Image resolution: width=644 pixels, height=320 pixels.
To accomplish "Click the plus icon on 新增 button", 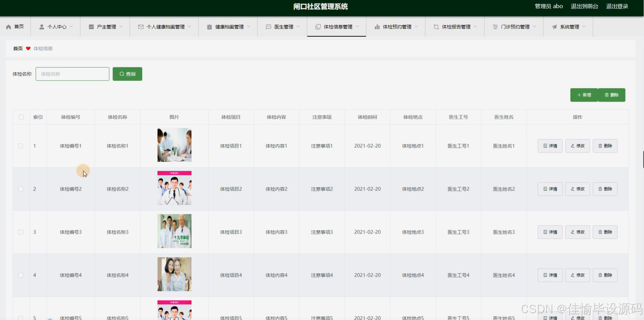I will pos(579,95).
